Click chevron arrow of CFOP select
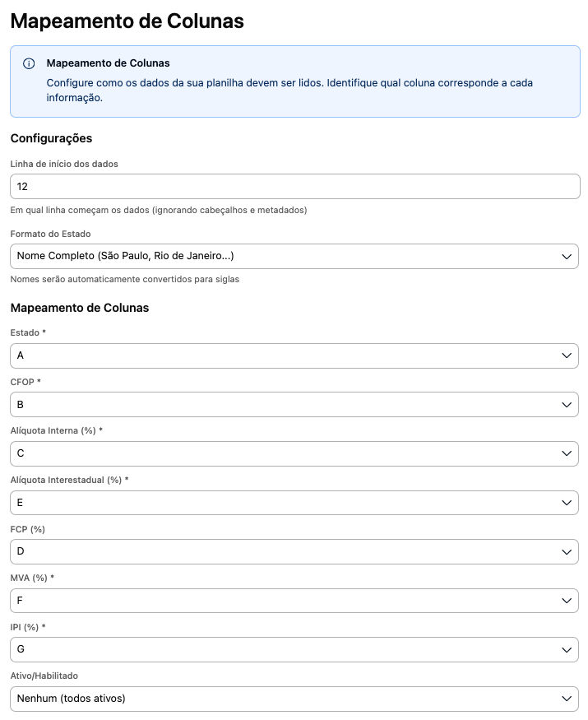Viewport: 588px width, 720px height. click(567, 405)
